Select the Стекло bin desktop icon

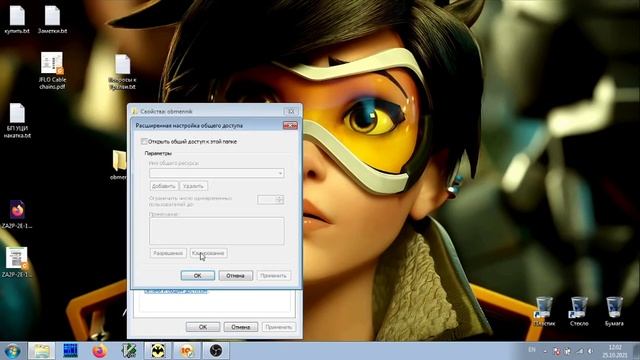[579, 311]
